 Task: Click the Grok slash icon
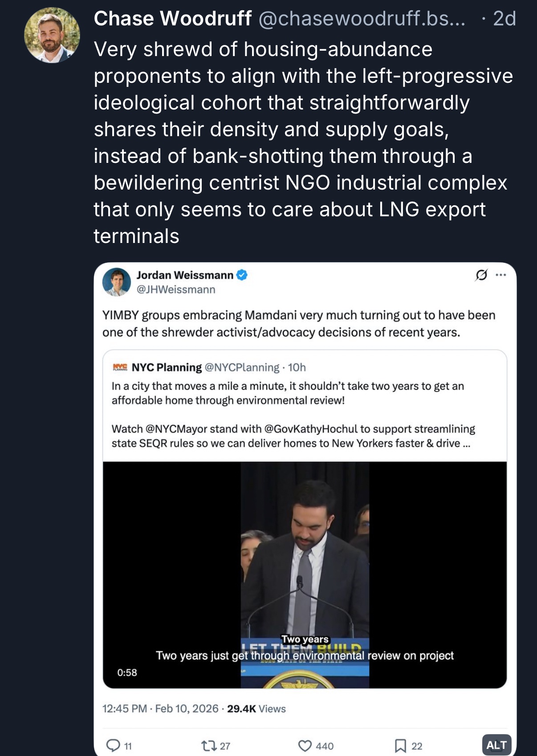(481, 275)
